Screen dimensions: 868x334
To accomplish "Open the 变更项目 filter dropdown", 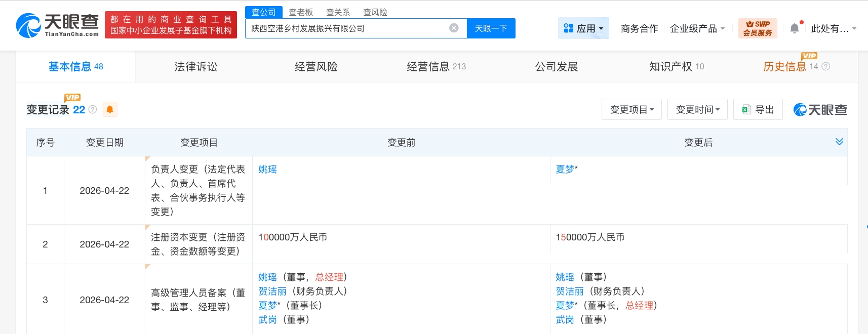I will [631, 109].
